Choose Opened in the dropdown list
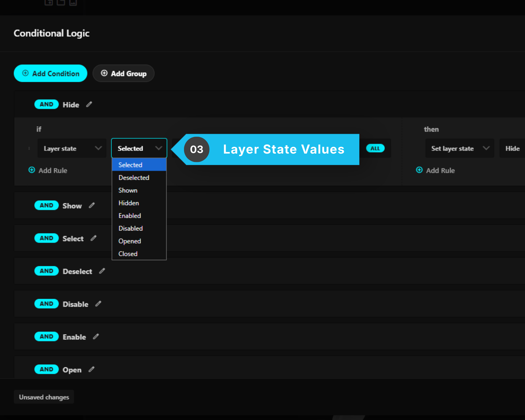This screenshot has width=525, height=420. tap(139, 241)
